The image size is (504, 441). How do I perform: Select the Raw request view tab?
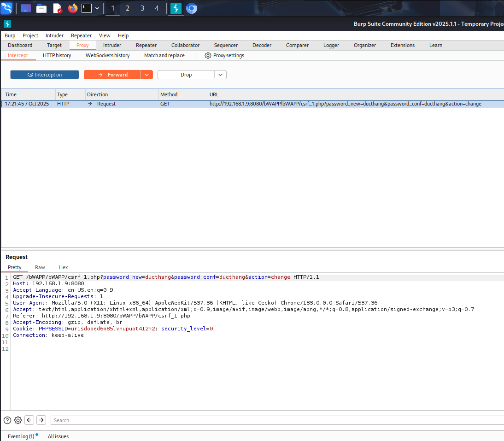tap(40, 267)
